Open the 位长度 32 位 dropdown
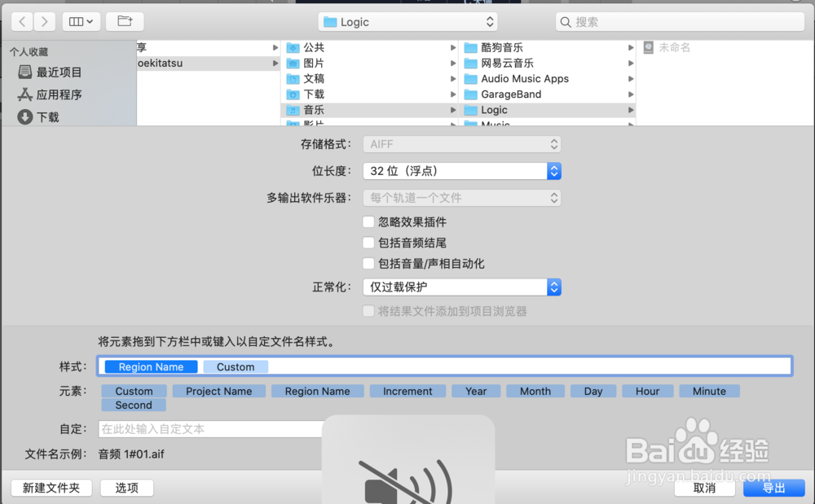This screenshot has width=815, height=504. coord(461,171)
